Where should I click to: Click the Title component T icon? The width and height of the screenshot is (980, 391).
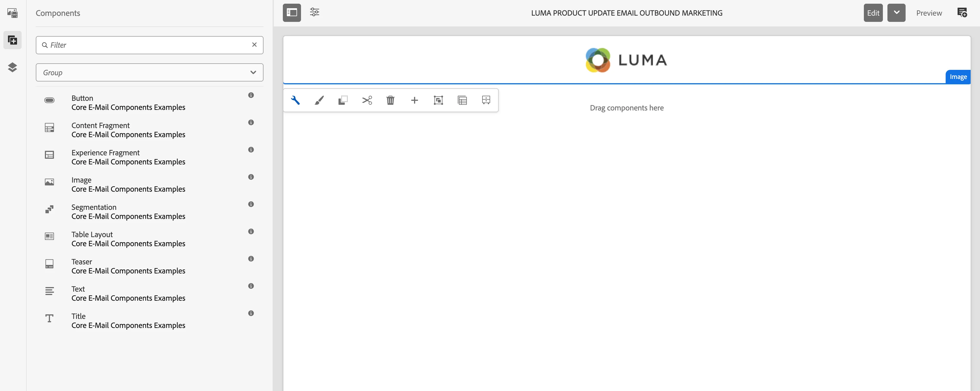pos(49,318)
